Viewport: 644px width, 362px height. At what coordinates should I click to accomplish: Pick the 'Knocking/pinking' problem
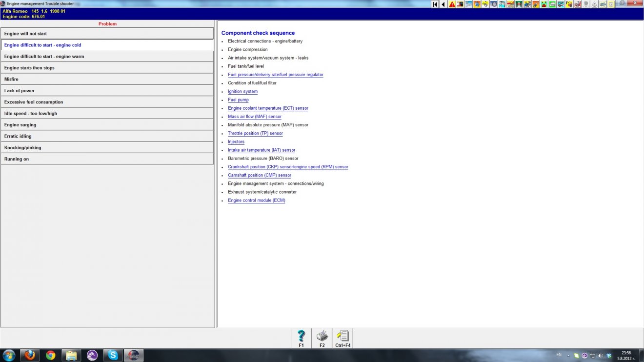(107, 147)
